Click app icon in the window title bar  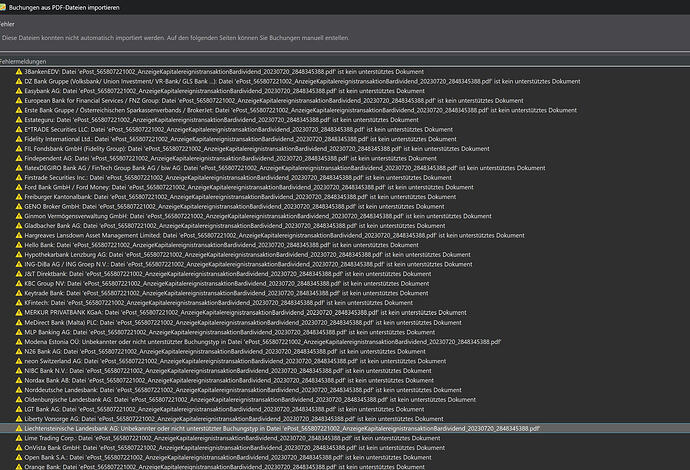tap(2, 7)
